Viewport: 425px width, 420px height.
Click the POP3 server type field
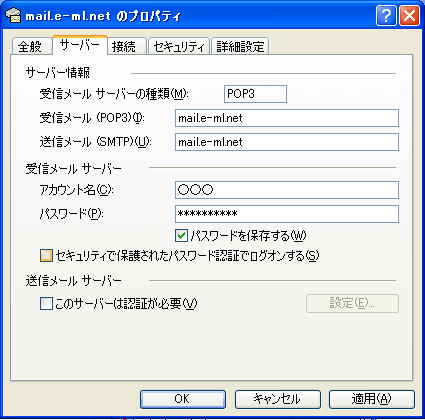pyautogui.click(x=255, y=94)
